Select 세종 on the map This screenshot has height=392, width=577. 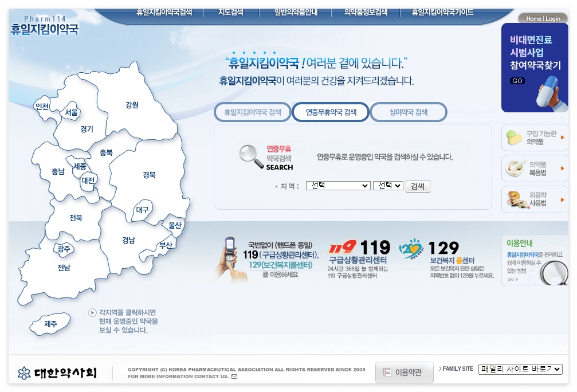pos(80,166)
